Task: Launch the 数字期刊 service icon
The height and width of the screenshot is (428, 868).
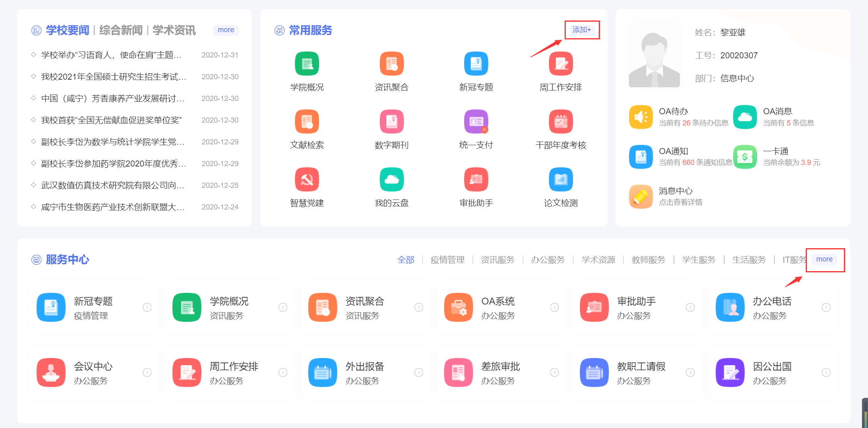Action: [x=392, y=121]
